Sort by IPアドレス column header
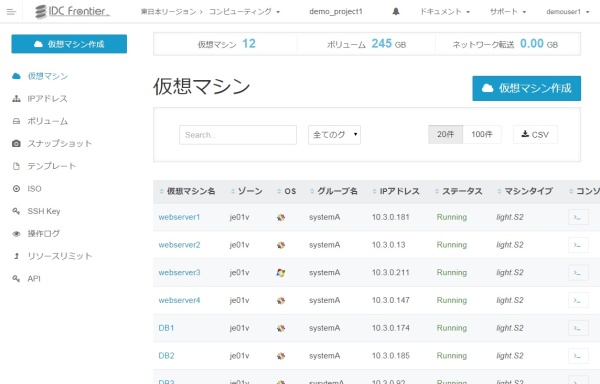The height and width of the screenshot is (384, 600). click(x=396, y=191)
